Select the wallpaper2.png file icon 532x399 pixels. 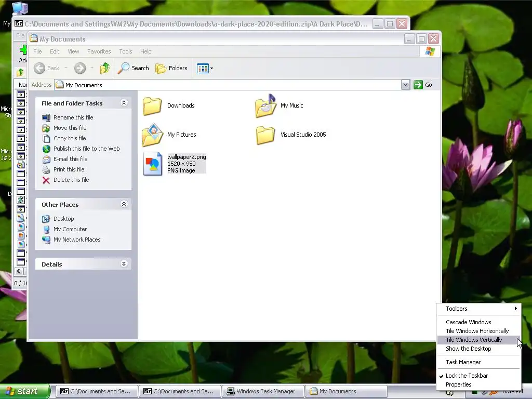153,164
